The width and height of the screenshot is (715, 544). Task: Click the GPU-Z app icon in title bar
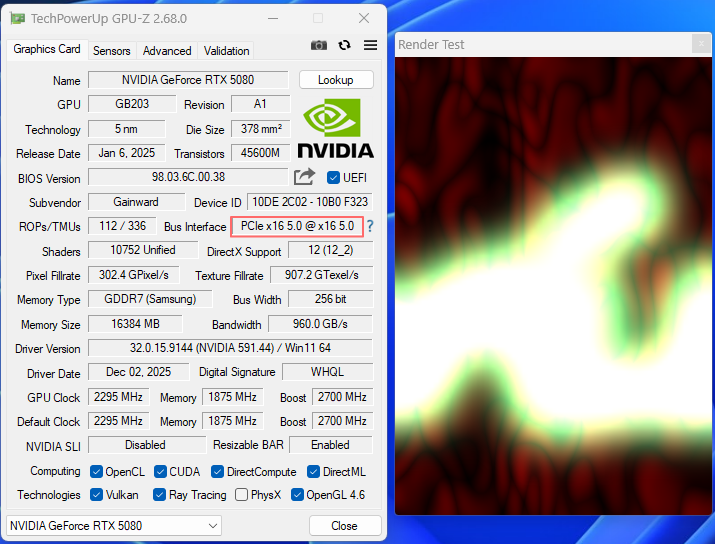18,19
